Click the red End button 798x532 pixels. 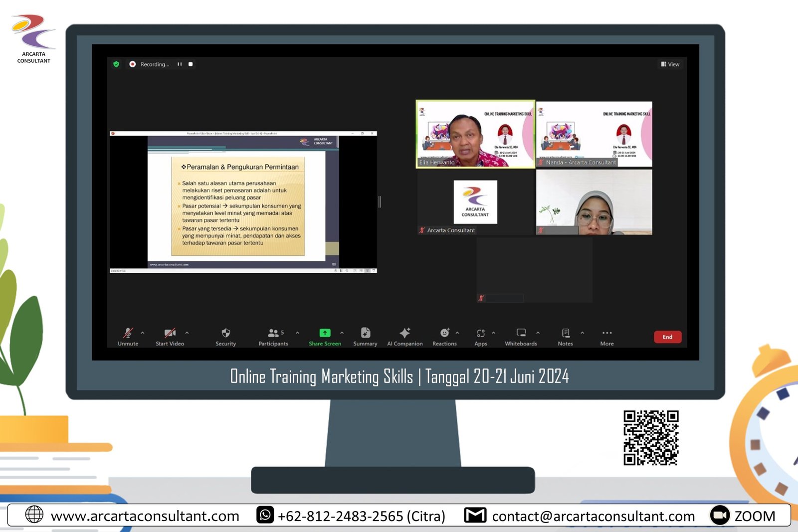coord(667,337)
